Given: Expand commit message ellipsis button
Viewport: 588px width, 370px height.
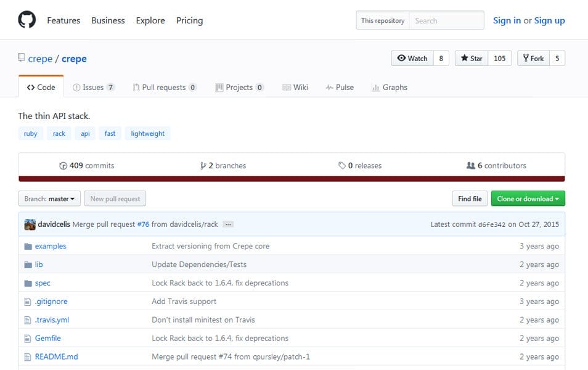Looking at the screenshot, I should coord(228,224).
